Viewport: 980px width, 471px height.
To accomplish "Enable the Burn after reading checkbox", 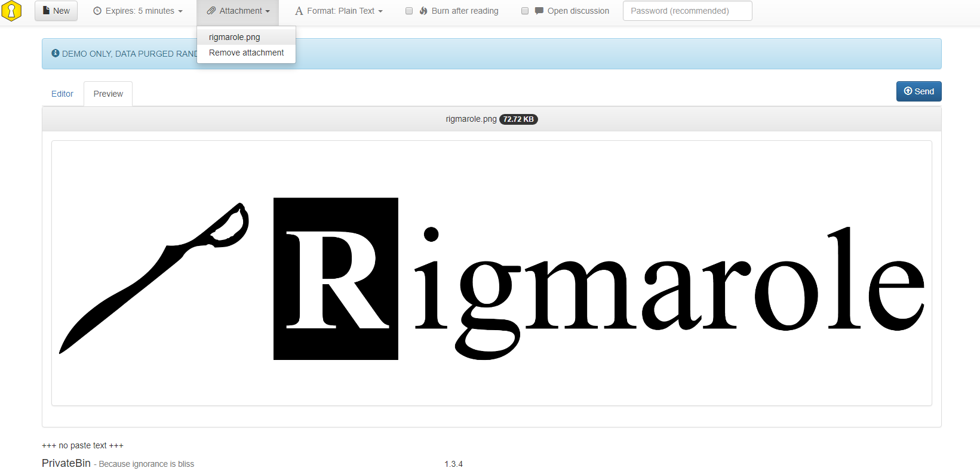I will 409,11.
